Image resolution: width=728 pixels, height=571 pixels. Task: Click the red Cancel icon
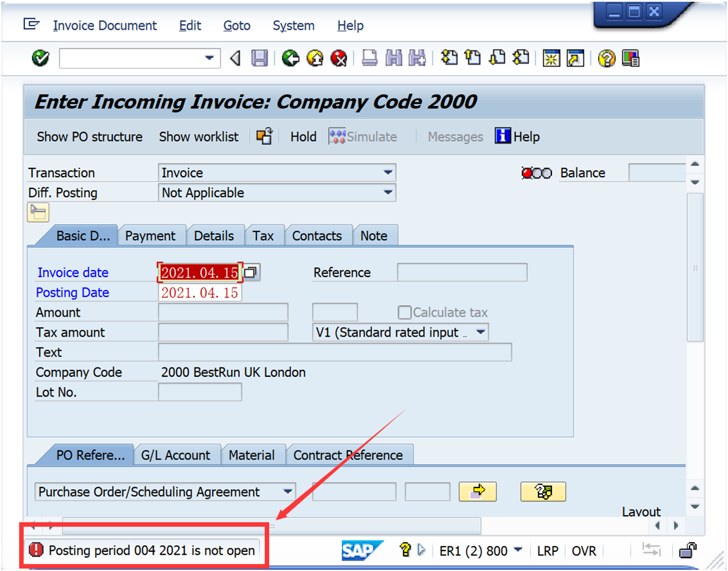(339, 58)
